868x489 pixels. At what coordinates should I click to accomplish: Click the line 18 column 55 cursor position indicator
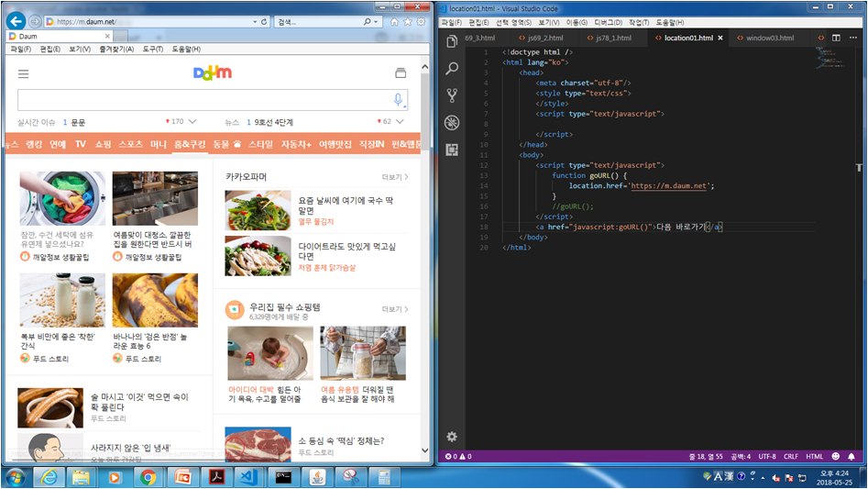point(705,456)
